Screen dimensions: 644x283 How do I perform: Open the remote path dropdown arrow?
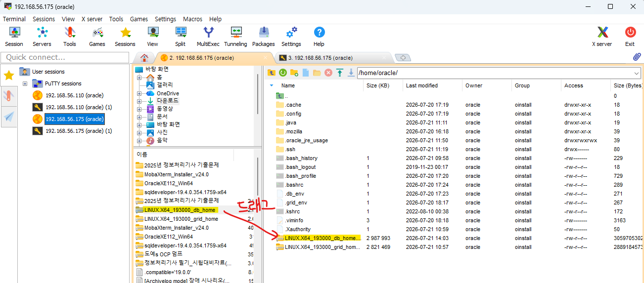coord(636,73)
